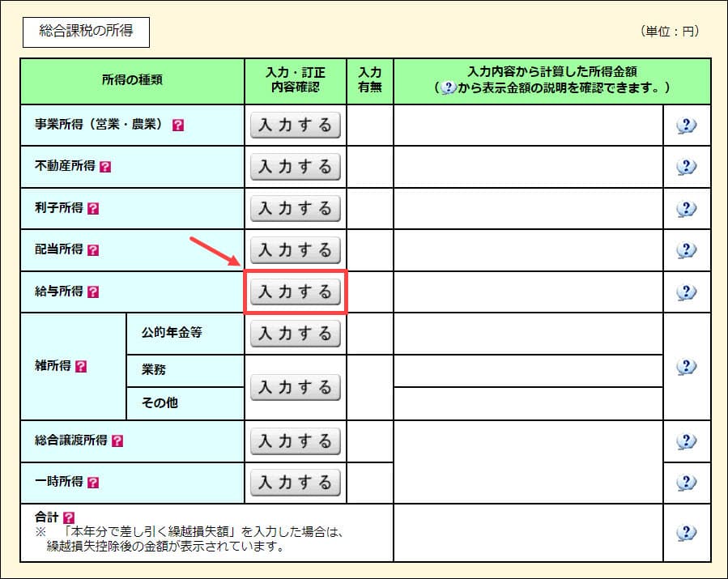Viewport: 728px width, 579px height.
Task: Click 入力する for 業務 and その他 雑所得
Action: click(x=295, y=387)
